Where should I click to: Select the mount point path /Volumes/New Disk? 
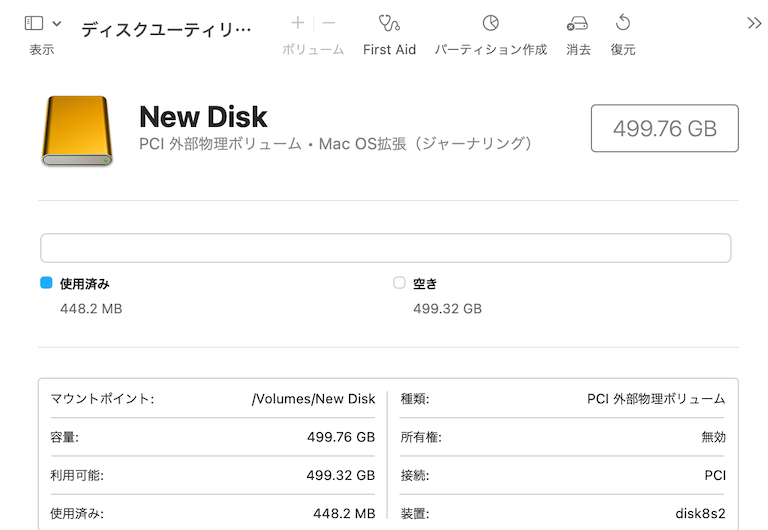[313, 399]
